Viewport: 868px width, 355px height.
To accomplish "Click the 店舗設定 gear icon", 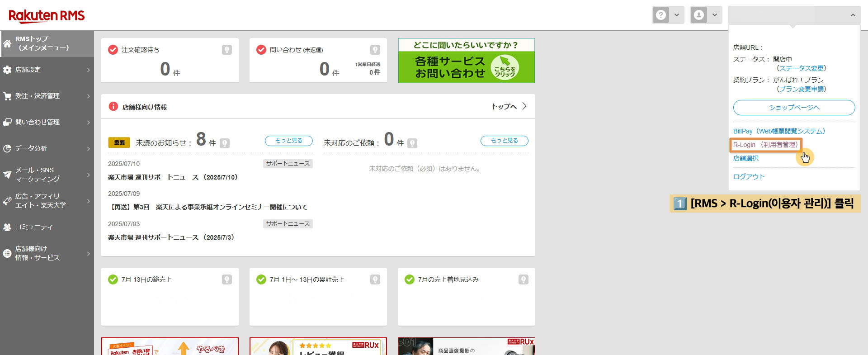I will [x=7, y=70].
